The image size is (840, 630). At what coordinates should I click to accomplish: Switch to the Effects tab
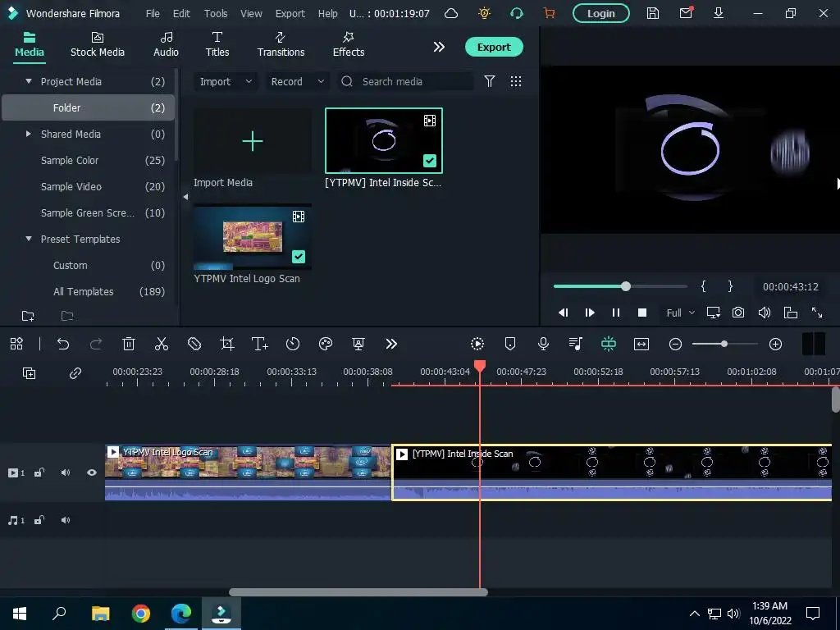coord(348,44)
